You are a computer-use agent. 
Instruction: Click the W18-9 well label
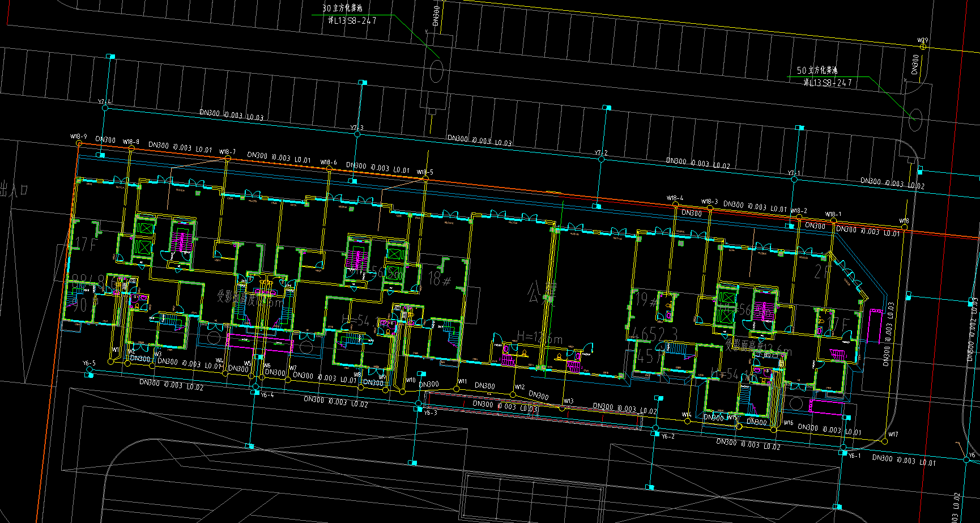pyautogui.click(x=79, y=137)
